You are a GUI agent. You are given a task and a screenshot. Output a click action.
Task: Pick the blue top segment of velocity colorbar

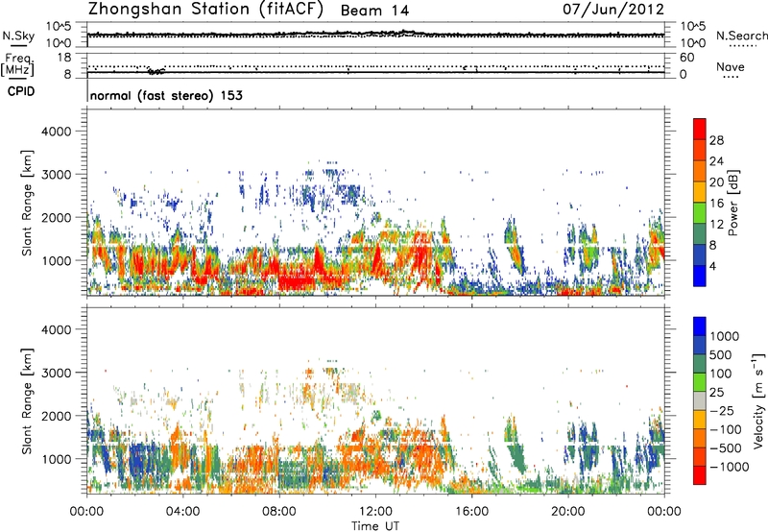pos(700,326)
